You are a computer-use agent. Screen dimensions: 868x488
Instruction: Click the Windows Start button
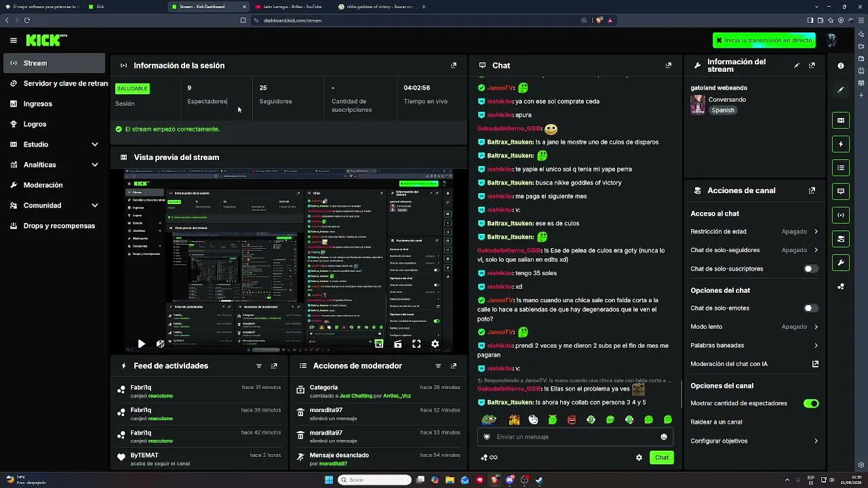329,480
